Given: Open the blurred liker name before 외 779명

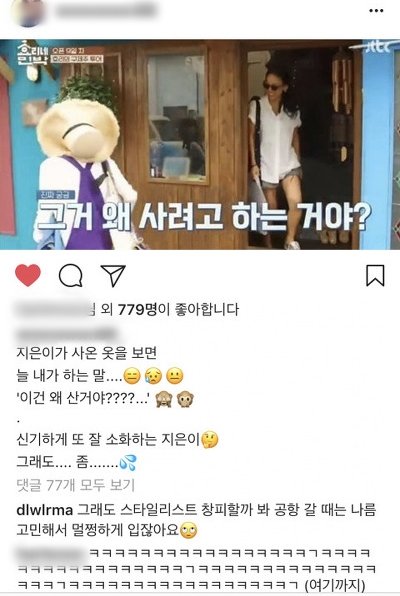Looking at the screenshot, I should click(x=55, y=309).
